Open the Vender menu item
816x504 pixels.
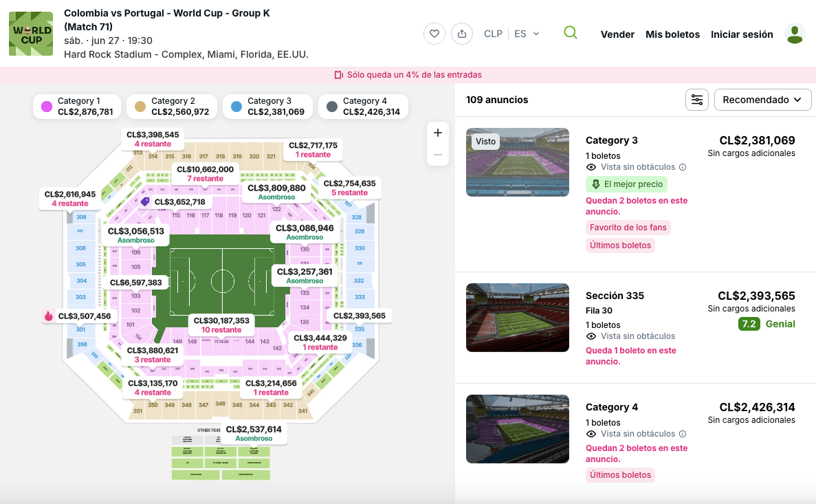(617, 34)
